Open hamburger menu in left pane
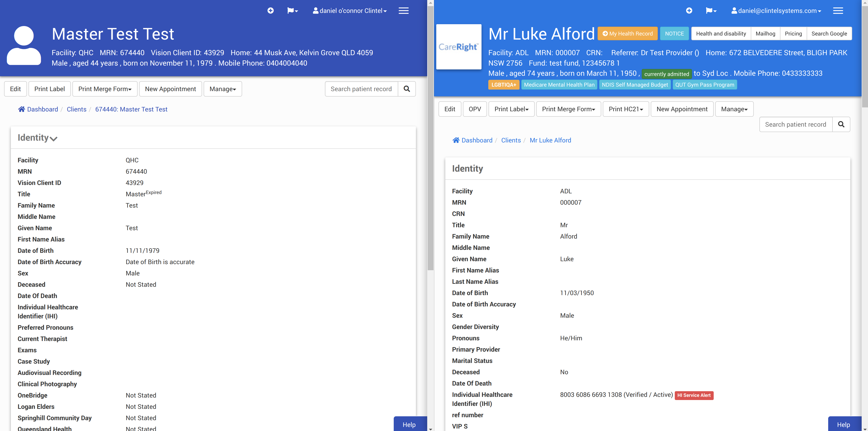The height and width of the screenshot is (431, 868). click(x=403, y=11)
